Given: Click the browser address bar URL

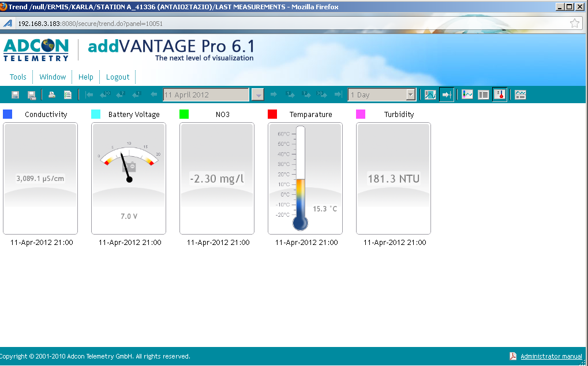Looking at the screenshot, I should [x=91, y=24].
